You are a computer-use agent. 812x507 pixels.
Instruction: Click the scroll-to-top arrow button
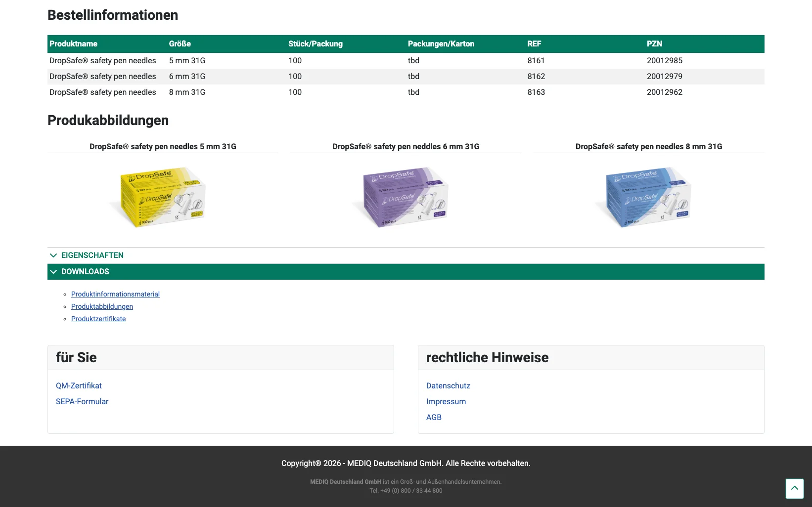794,488
